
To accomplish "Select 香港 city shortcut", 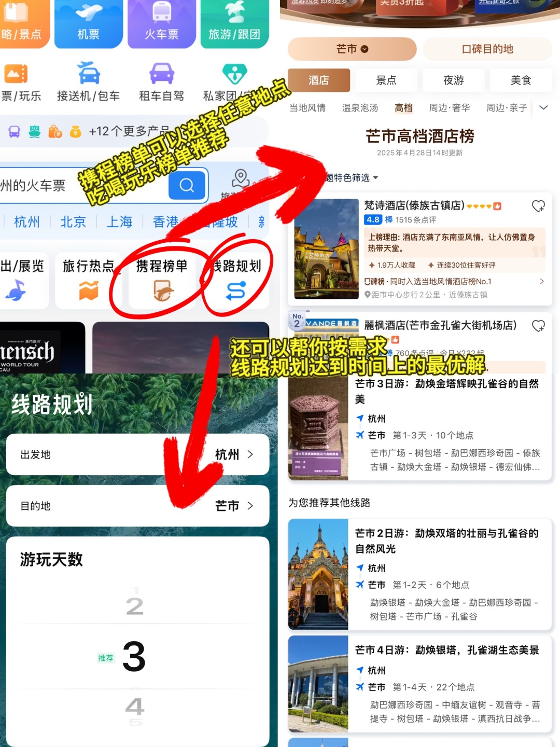I will pos(165,222).
